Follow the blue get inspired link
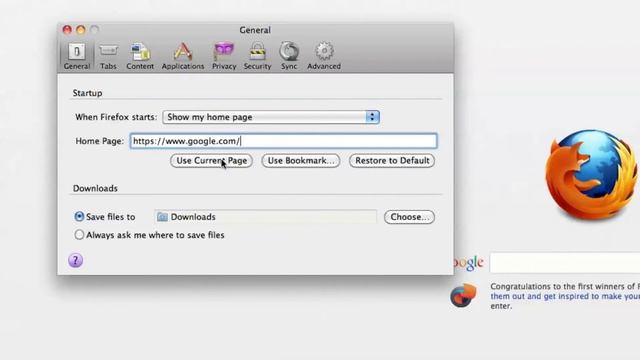Viewport: 640px width, 360px height. [565, 296]
